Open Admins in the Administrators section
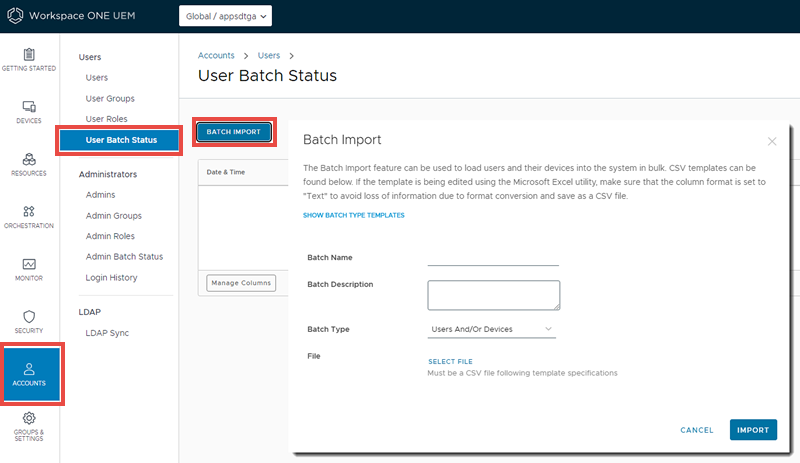The image size is (800, 463). coord(101,194)
